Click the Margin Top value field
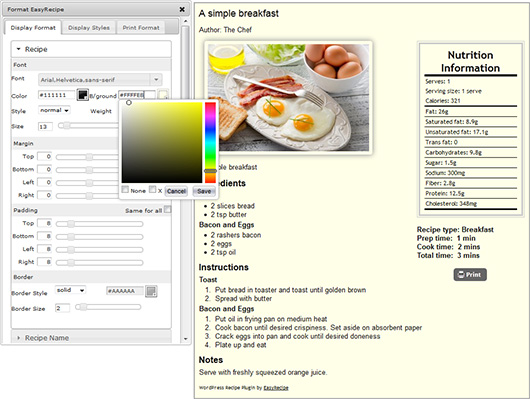The height and width of the screenshot is (399, 530). pos(45,156)
